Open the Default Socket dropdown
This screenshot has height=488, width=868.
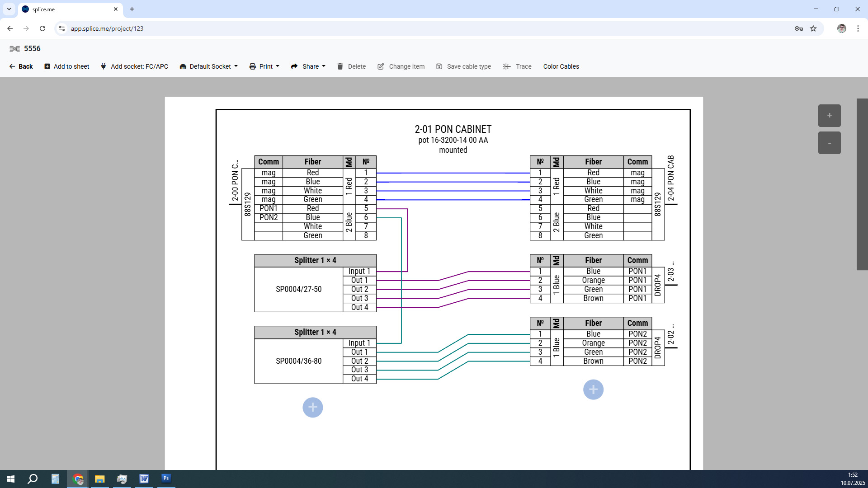(208, 66)
